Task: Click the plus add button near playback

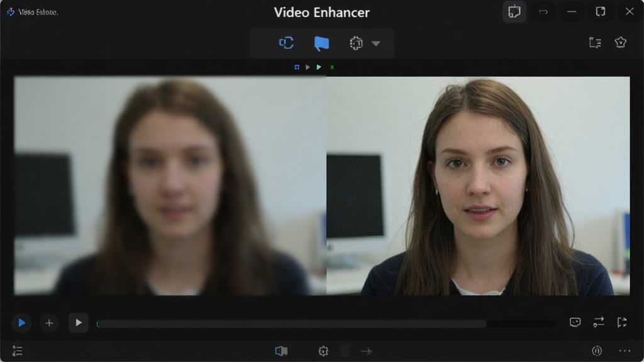Action: (49, 323)
